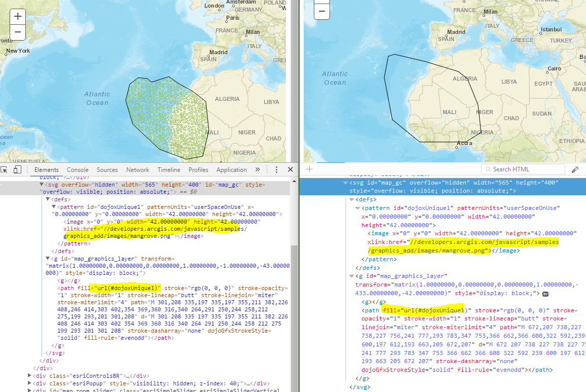
Task: Click the ALGERIA label on right map
Action: tap(465, 79)
